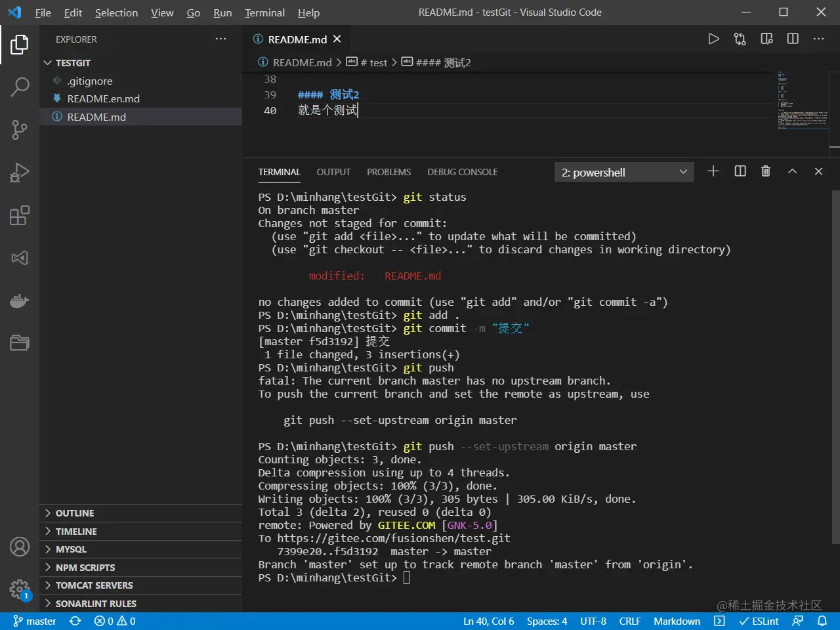This screenshot has width=840, height=630.
Task: Close the terminal panel
Action: click(x=818, y=171)
